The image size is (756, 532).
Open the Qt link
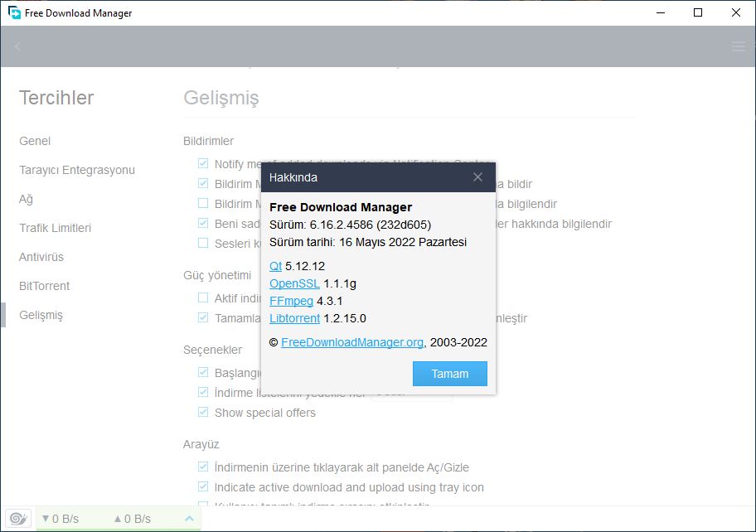[x=275, y=266]
